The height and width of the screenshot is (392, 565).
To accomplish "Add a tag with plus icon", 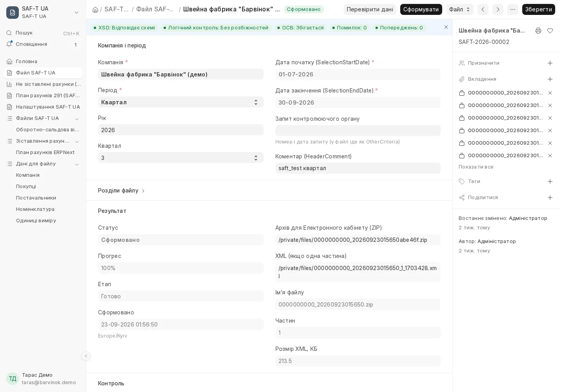I will (550, 181).
